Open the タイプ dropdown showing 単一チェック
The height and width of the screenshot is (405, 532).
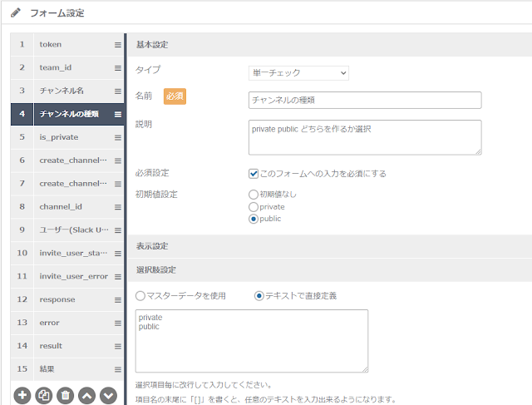pos(298,73)
